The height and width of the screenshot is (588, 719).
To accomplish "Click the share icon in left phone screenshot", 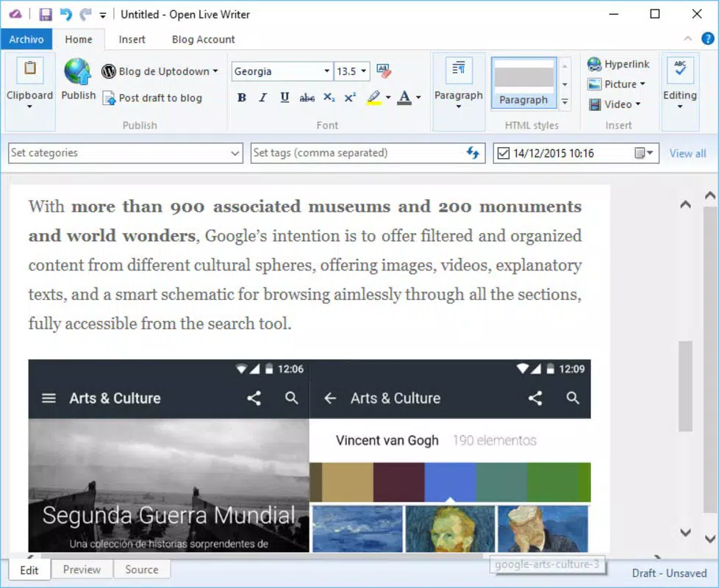I will (x=254, y=398).
